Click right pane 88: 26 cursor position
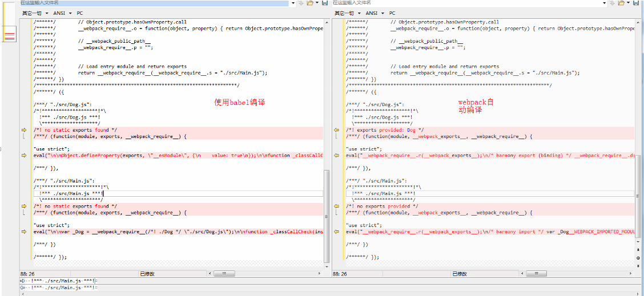The width and height of the screenshot is (644, 296). pos(340,274)
